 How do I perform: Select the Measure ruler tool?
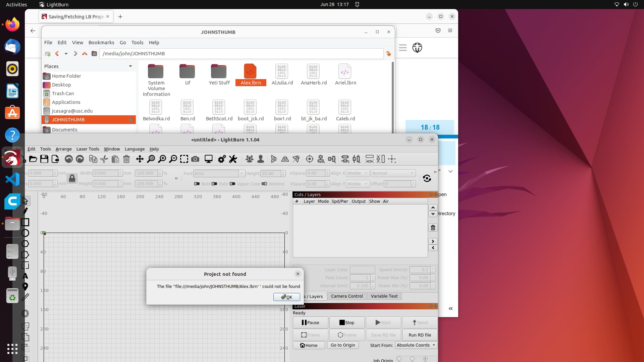pyautogui.click(x=25, y=297)
